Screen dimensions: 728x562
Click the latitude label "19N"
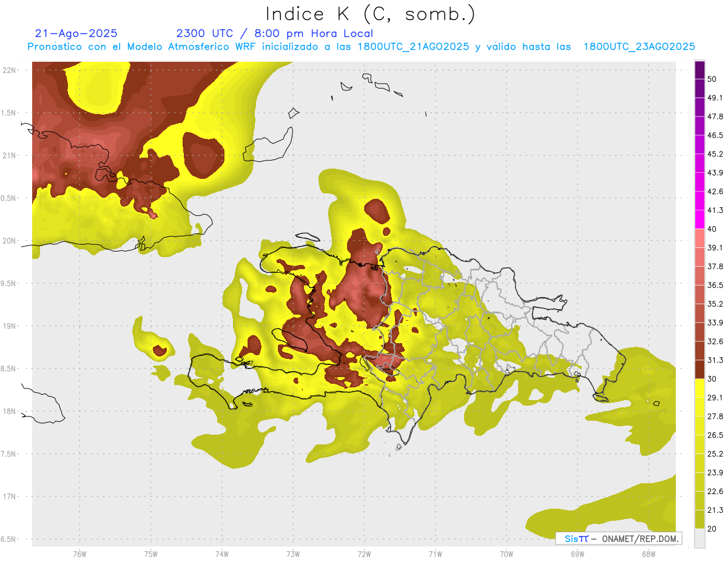point(9,326)
